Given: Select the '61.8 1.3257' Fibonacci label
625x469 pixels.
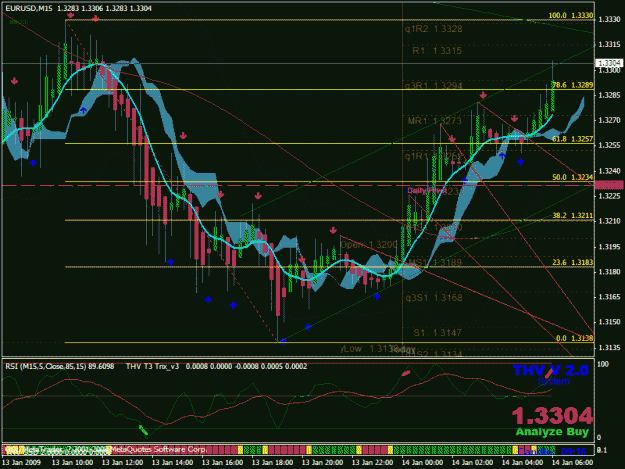Looking at the screenshot, I should point(573,139).
